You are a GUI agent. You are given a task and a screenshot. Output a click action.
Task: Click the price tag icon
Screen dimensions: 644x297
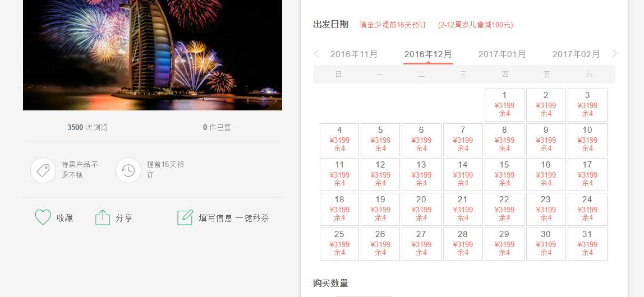point(43,170)
